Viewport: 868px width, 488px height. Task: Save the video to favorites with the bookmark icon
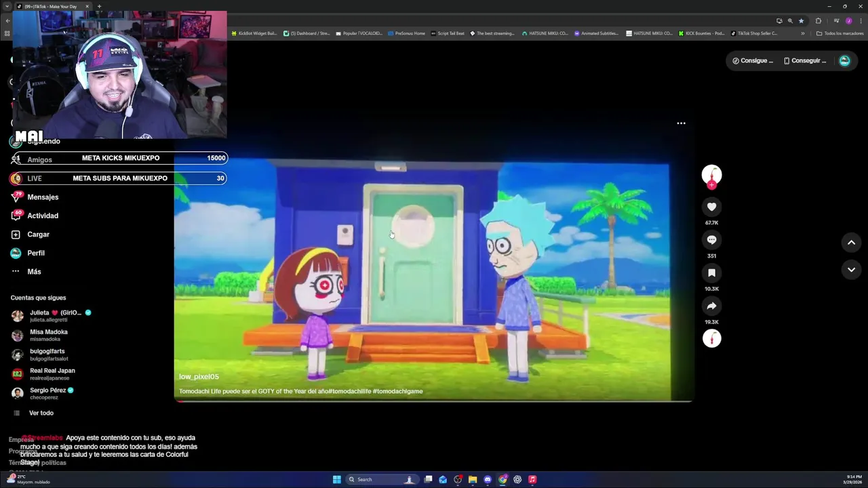[711, 272]
